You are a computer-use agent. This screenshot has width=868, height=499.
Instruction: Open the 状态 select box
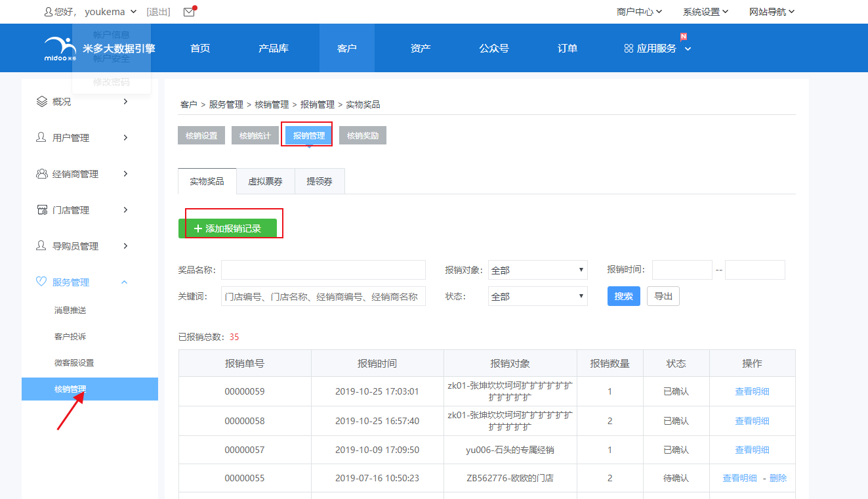[x=538, y=296]
